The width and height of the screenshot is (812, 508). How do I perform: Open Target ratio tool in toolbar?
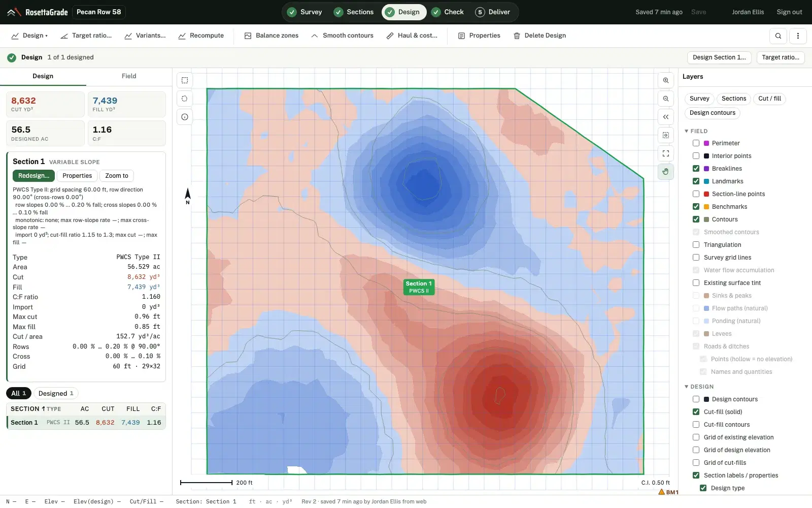coord(86,36)
